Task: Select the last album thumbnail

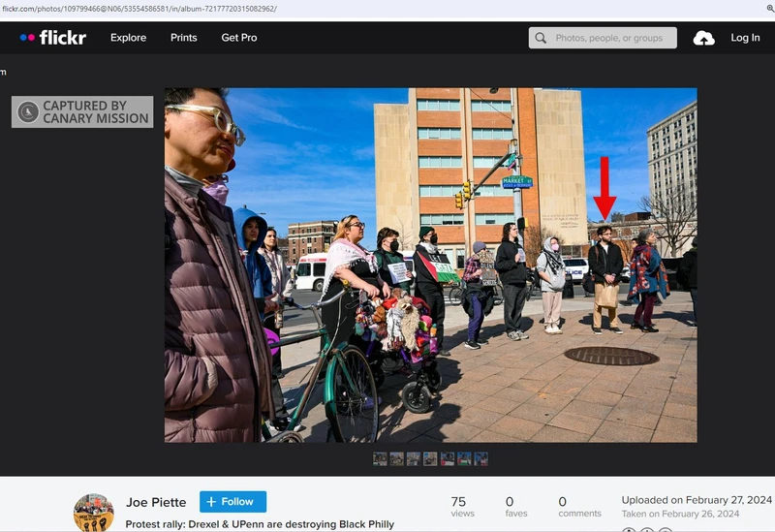Action: point(481,459)
